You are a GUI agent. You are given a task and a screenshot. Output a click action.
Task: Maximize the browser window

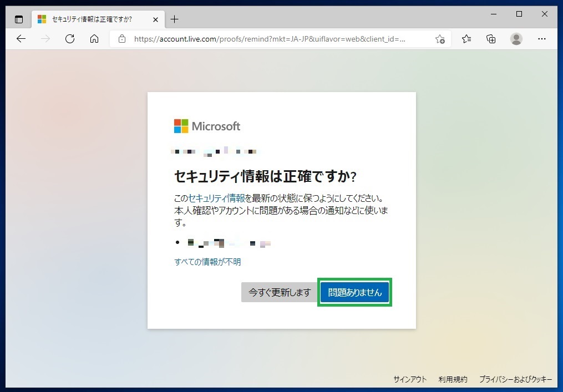pos(519,14)
